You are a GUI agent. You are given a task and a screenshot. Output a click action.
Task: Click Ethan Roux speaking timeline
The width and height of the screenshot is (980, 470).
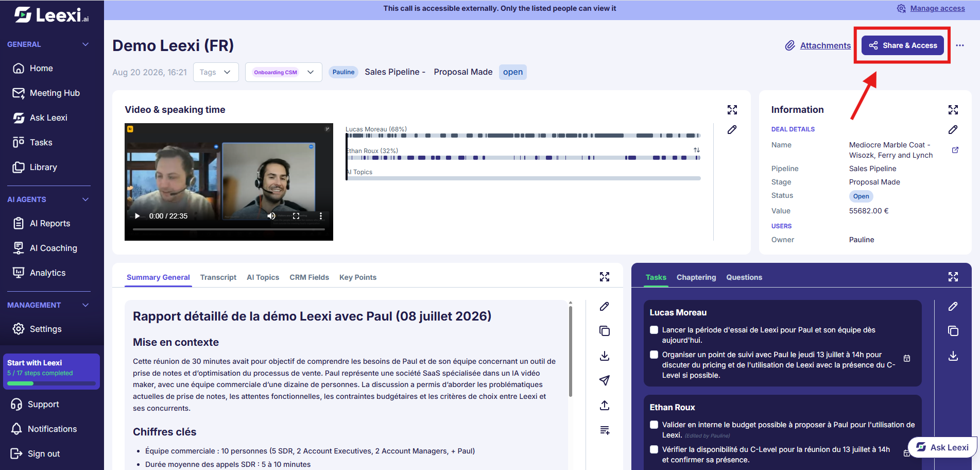[x=523, y=158]
